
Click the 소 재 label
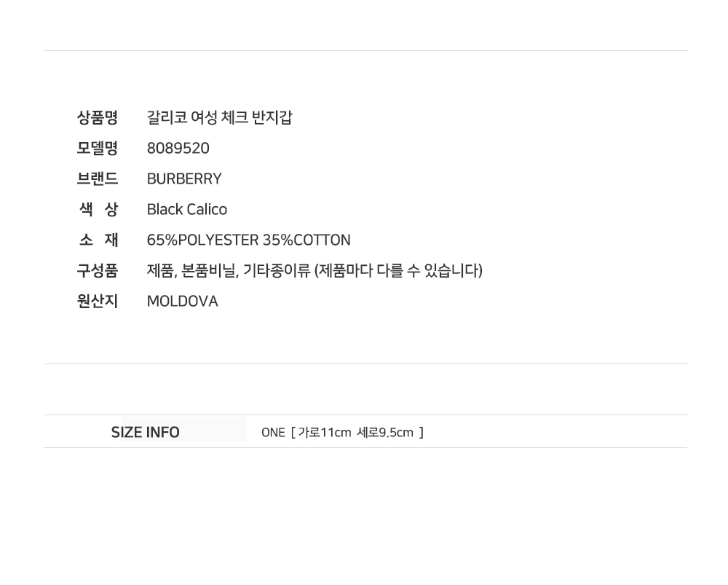(97, 240)
